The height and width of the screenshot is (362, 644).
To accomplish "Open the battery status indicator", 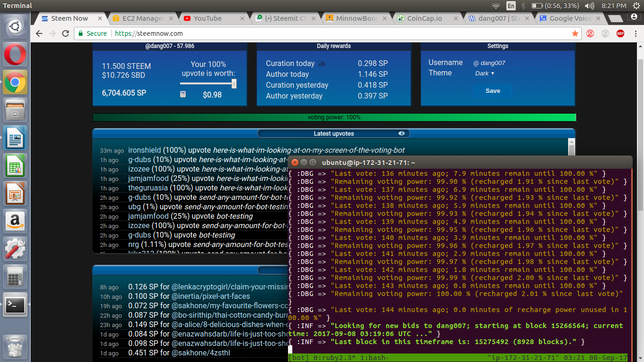I will pyautogui.click(x=555, y=6).
